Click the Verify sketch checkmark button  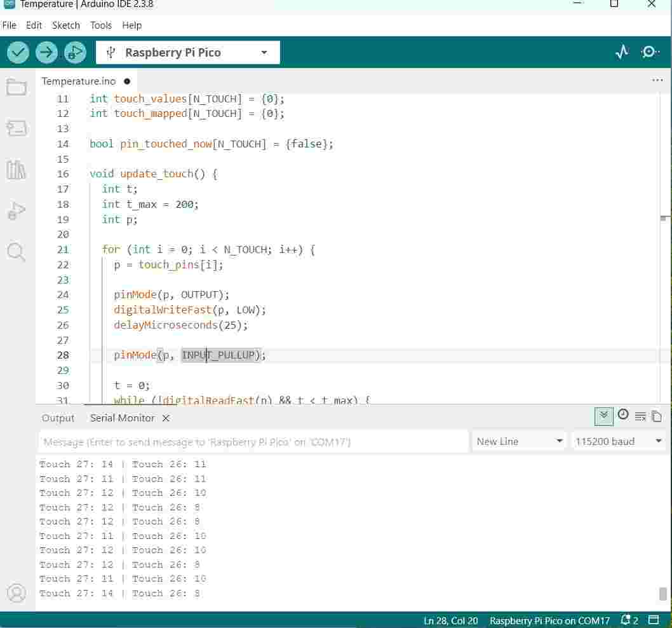(x=18, y=53)
